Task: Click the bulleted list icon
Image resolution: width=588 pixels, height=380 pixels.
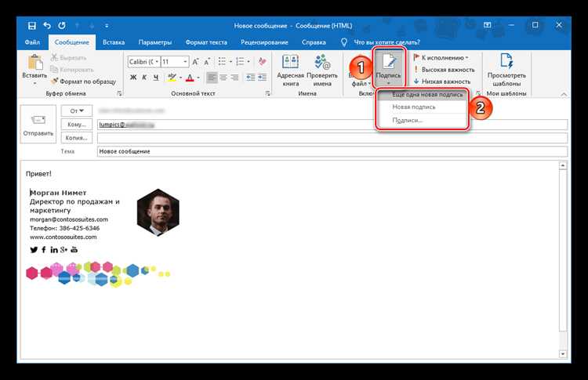Action: click(222, 61)
